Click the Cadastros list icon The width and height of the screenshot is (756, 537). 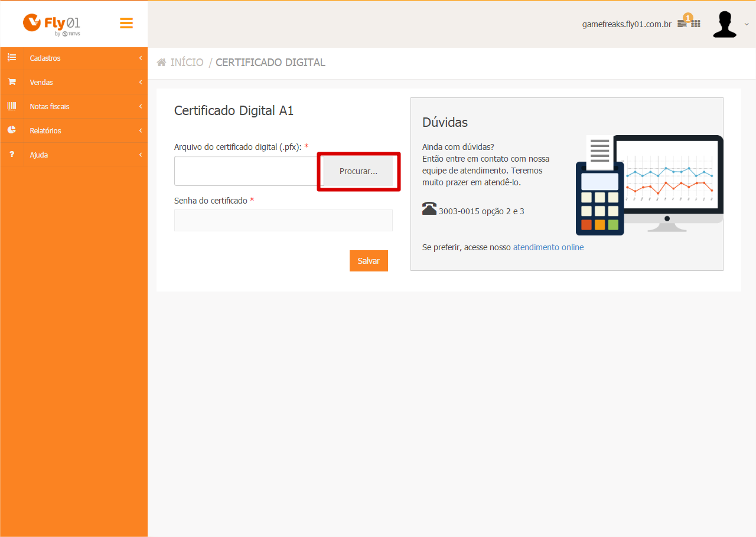[12, 58]
